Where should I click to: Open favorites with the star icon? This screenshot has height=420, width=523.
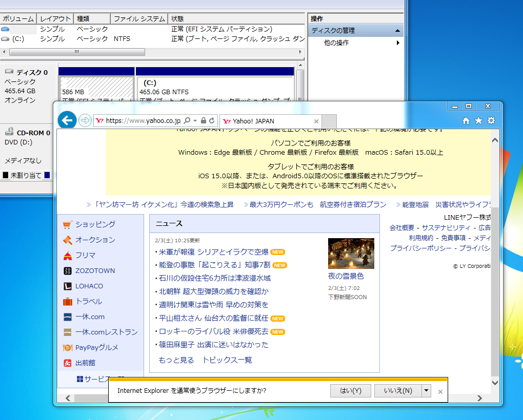[x=478, y=121]
